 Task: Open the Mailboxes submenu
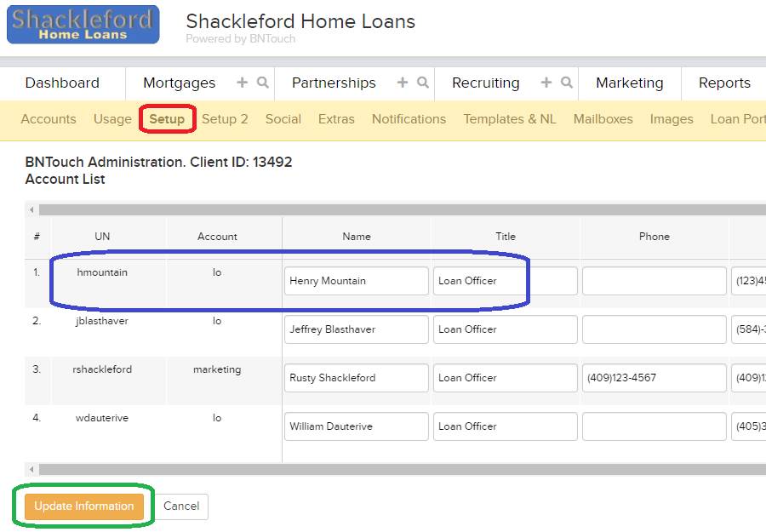pyautogui.click(x=603, y=119)
